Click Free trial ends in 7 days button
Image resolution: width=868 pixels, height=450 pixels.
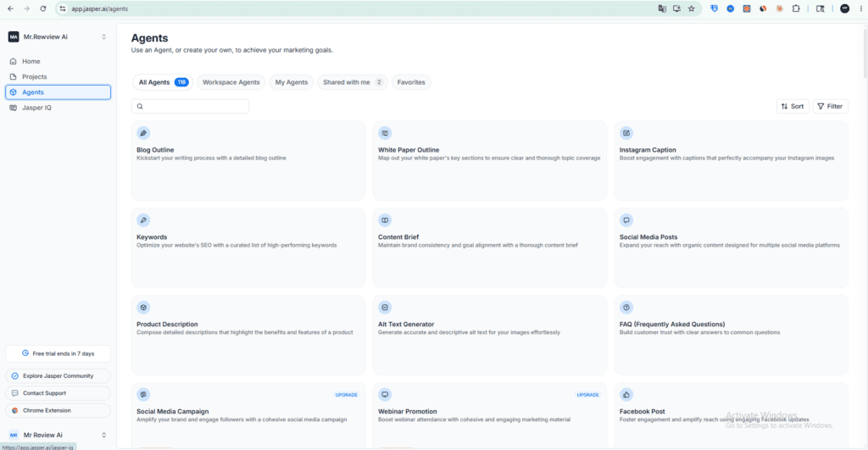coord(58,353)
